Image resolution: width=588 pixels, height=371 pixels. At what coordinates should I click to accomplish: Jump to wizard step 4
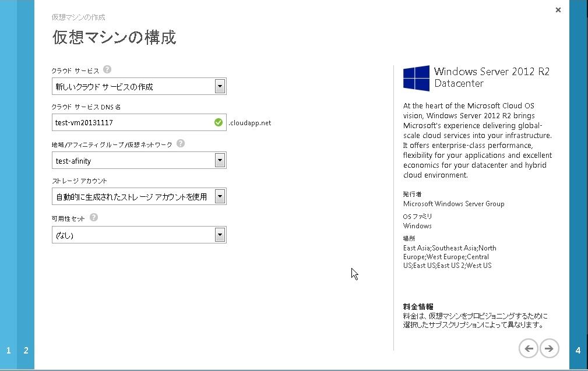click(578, 351)
